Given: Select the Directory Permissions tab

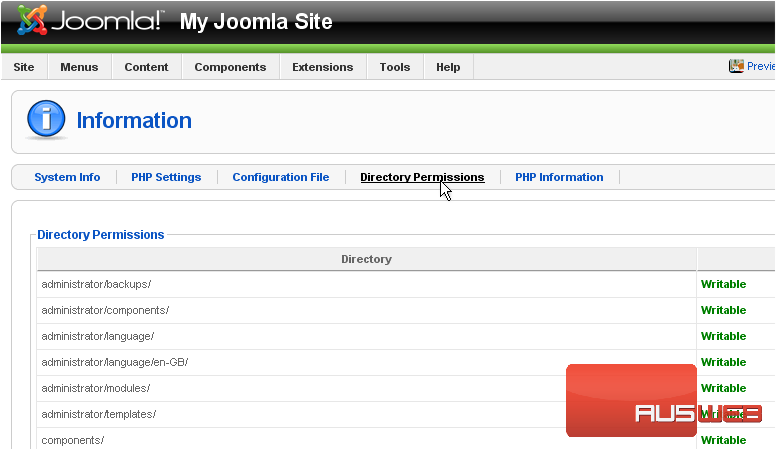Looking at the screenshot, I should point(422,177).
